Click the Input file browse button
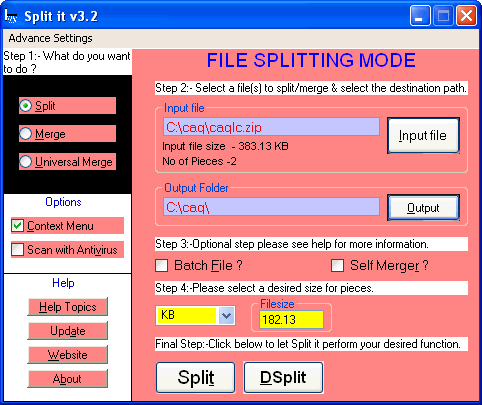The image size is (482, 405). coord(423,136)
